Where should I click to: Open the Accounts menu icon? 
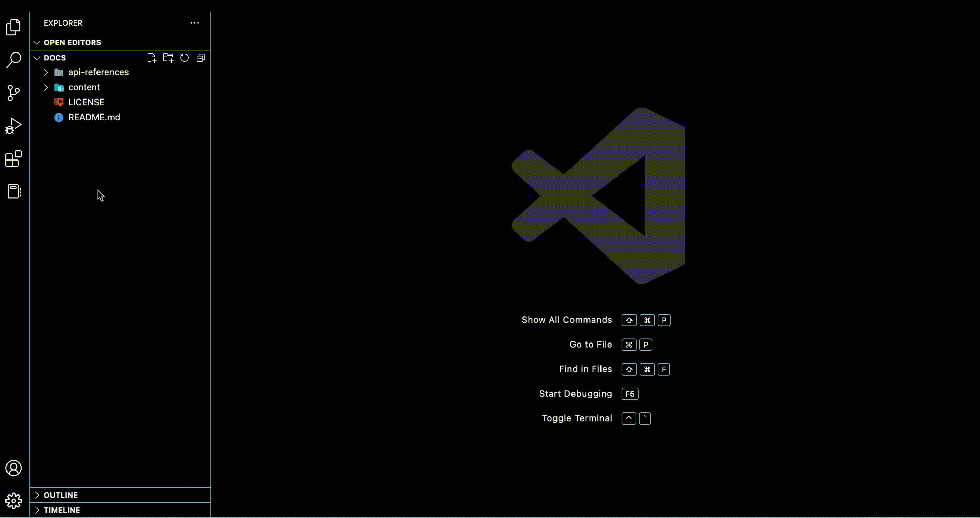[x=14, y=468]
